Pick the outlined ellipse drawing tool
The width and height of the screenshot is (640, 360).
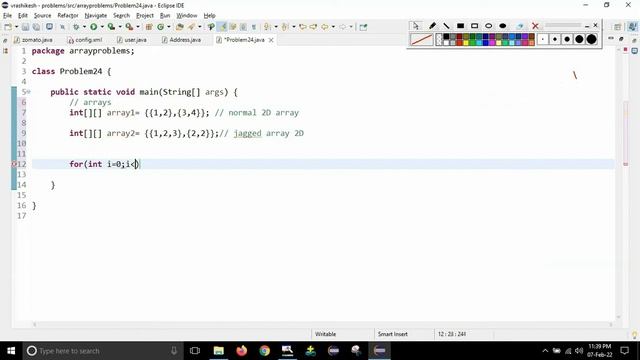(489, 26)
